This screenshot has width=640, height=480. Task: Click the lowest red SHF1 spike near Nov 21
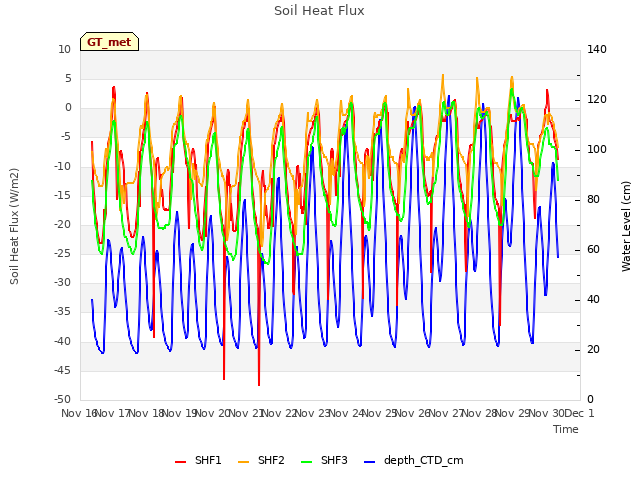[x=259, y=384]
